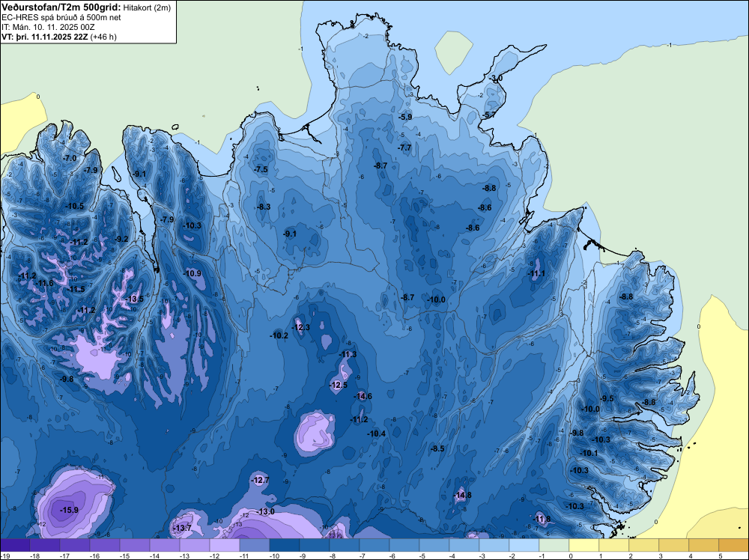Image resolution: width=749 pixels, height=560 pixels.
Task: Click the -14.6 temperature value
Action: (x=363, y=396)
